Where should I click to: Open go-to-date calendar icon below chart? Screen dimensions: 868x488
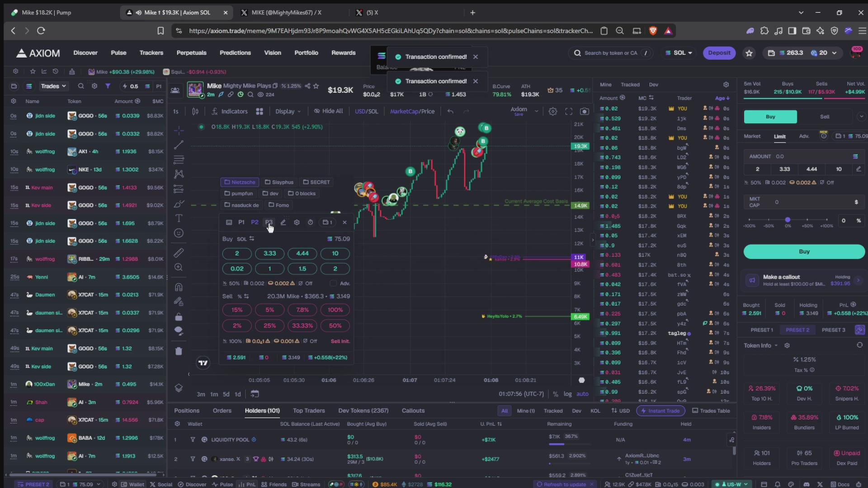pos(255,394)
